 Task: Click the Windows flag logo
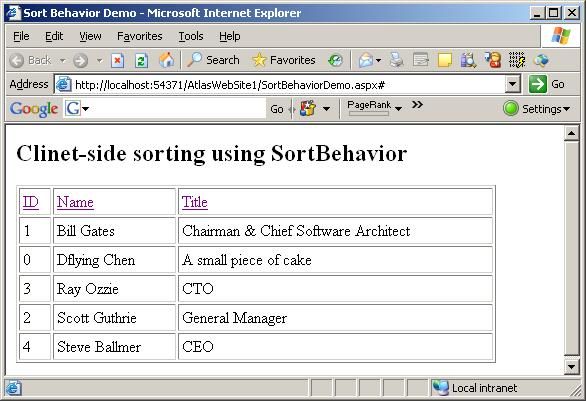pos(561,36)
